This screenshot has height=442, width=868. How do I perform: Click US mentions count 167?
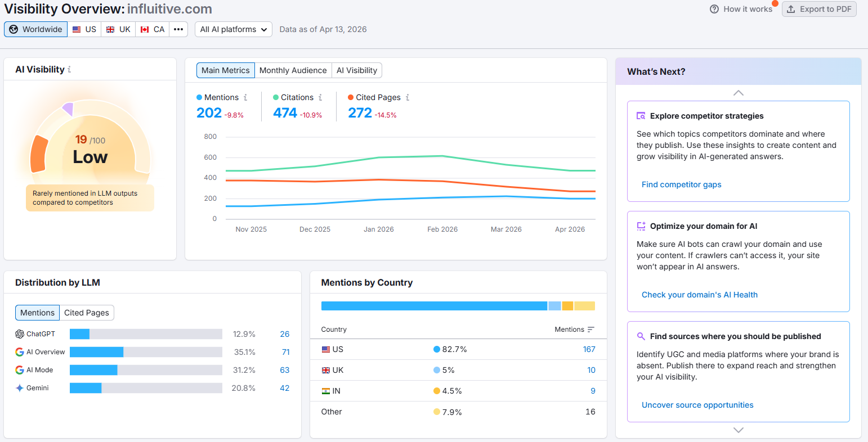[x=589, y=349]
